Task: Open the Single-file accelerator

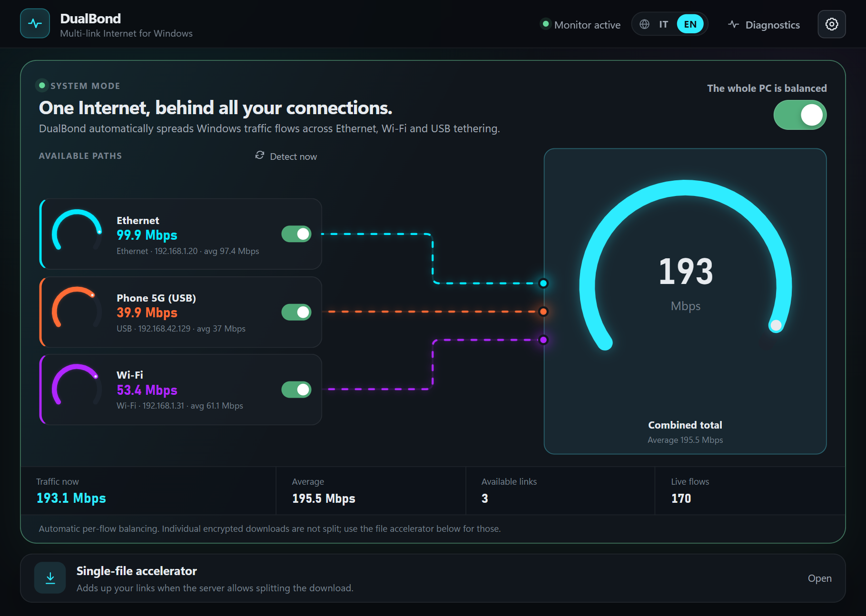Action: point(819,578)
